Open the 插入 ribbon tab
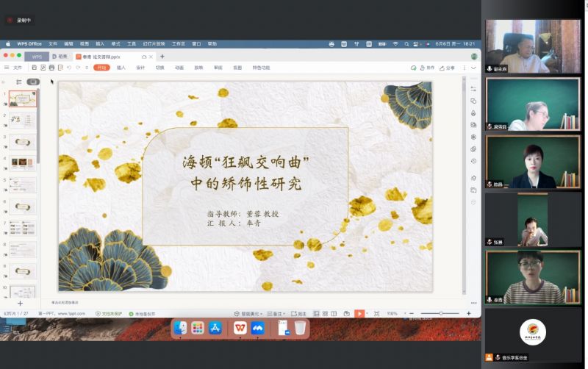 click(121, 68)
